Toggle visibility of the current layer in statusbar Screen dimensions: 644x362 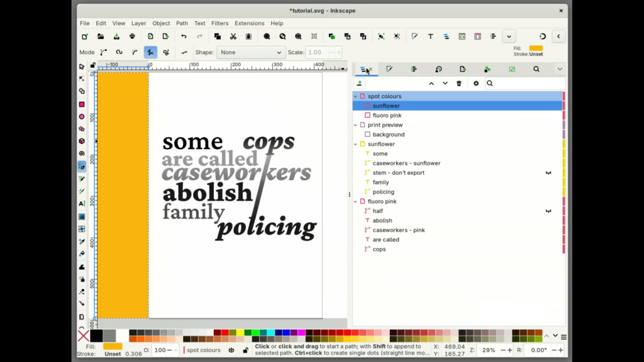point(231,350)
